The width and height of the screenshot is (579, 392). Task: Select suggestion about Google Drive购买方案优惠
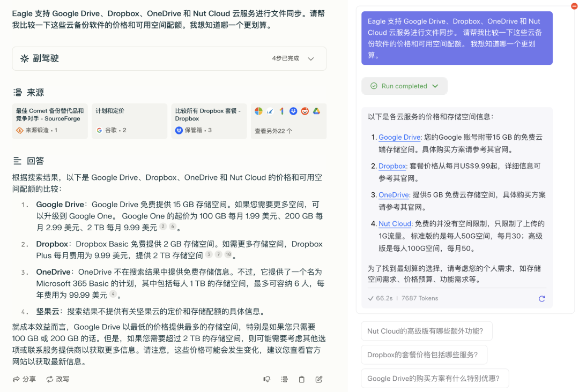[x=435, y=379]
